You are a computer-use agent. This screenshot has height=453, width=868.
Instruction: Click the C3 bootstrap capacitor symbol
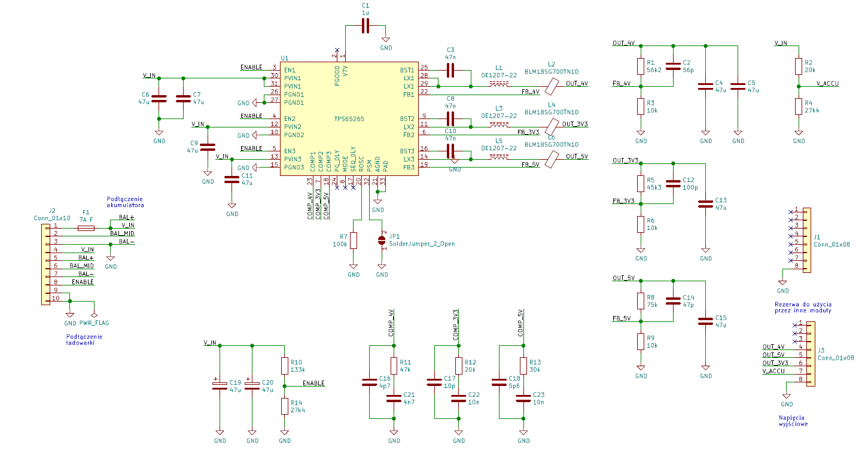tap(450, 71)
